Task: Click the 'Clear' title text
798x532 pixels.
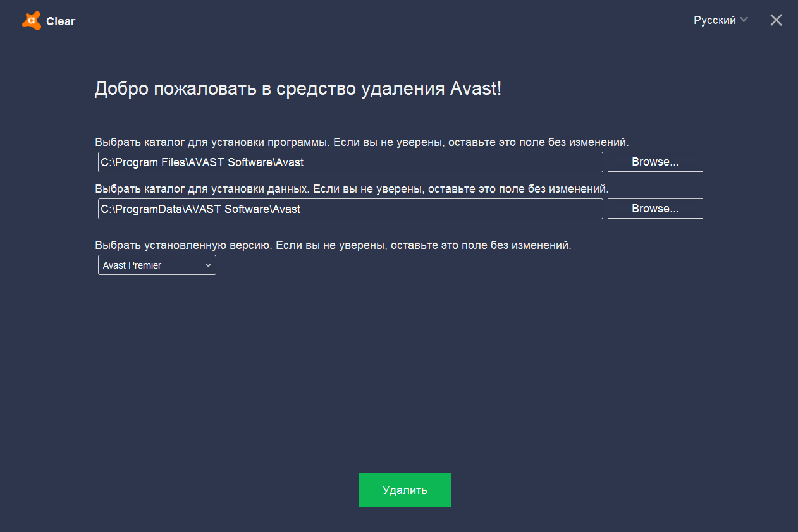Action: click(61, 21)
